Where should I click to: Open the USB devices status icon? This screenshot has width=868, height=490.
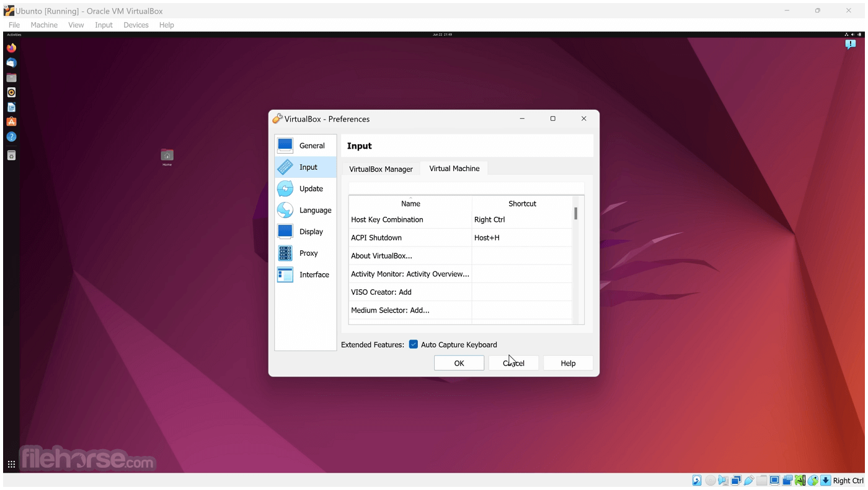pos(749,481)
